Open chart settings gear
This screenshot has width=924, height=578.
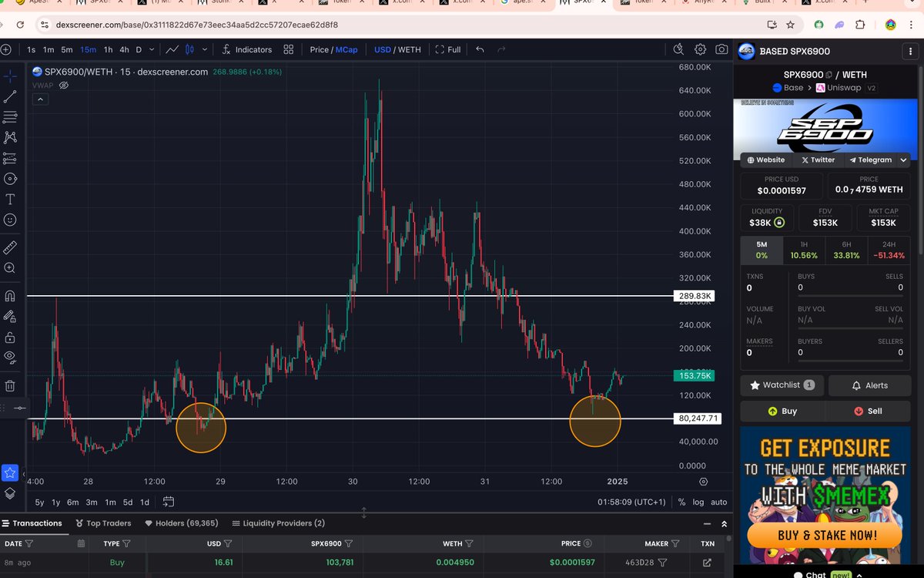pyautogui.click(x=700, y=49)
